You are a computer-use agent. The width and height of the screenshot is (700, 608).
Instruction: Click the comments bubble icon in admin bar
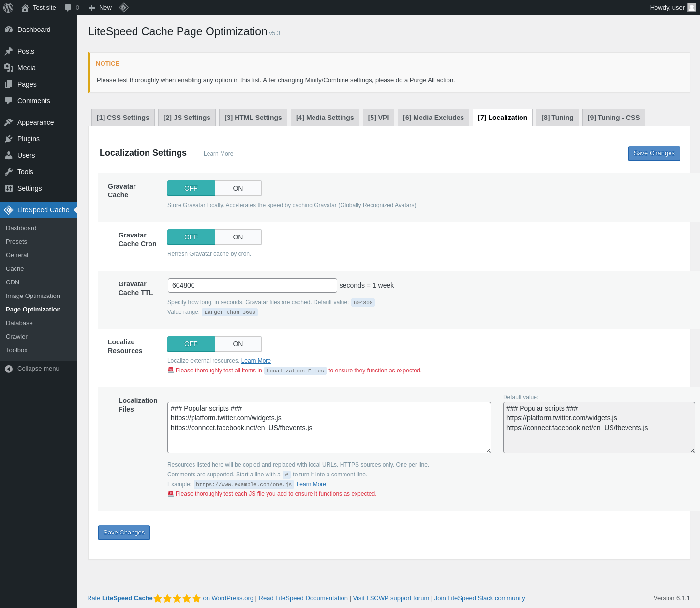pyautogui.click(x=68, y=8)
